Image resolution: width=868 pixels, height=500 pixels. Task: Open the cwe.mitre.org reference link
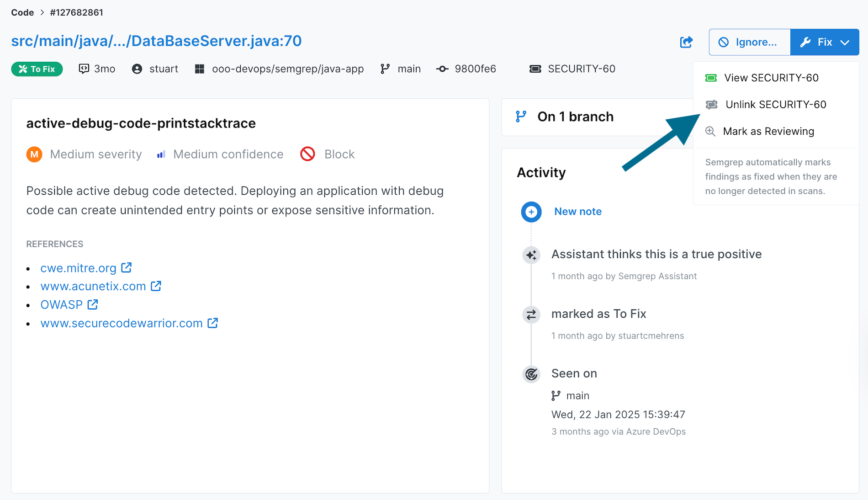pos(78,268)
